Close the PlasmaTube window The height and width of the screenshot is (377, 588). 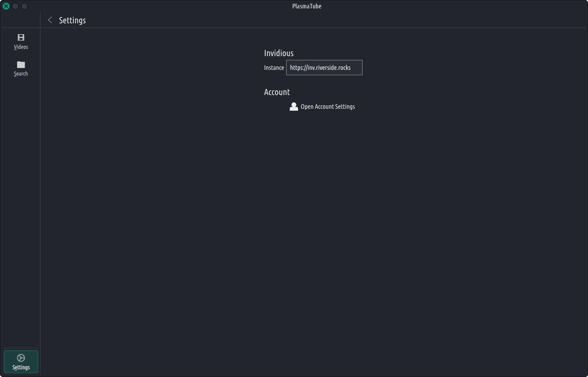pyautogui.click(x=6, y=6)
